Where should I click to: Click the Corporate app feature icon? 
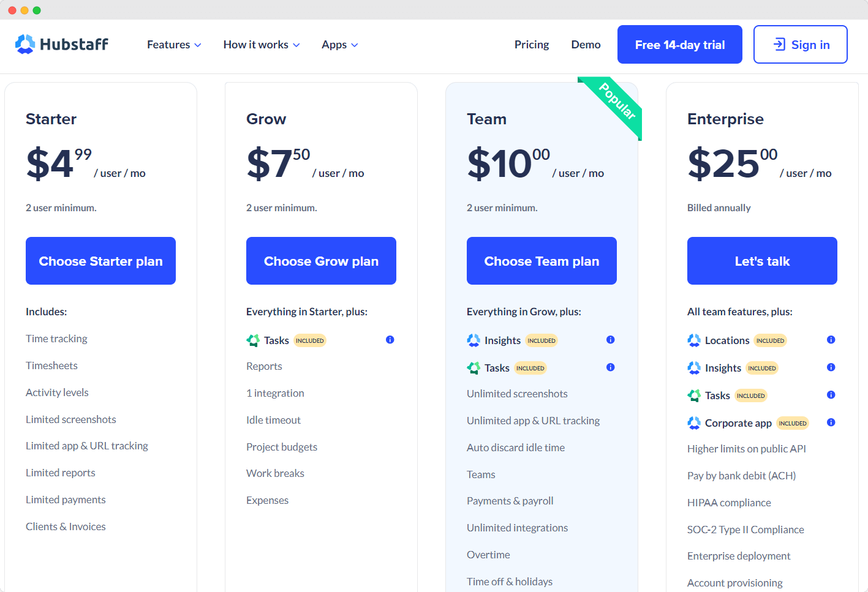(694, 422)
